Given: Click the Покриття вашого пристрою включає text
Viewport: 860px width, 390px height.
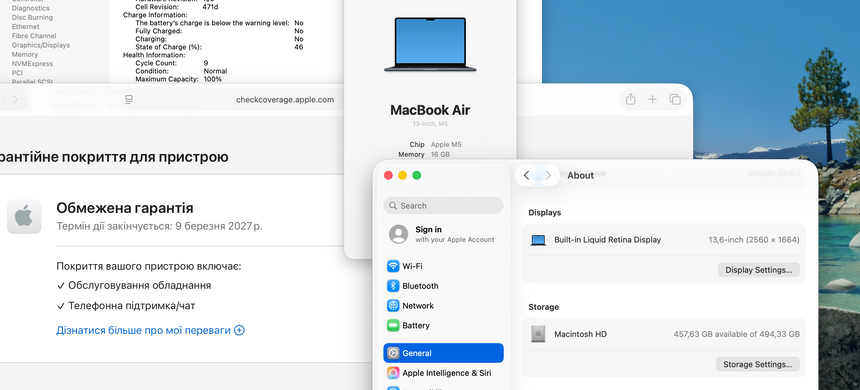Looking at the screenshot, I should click(x=149, y=266).
